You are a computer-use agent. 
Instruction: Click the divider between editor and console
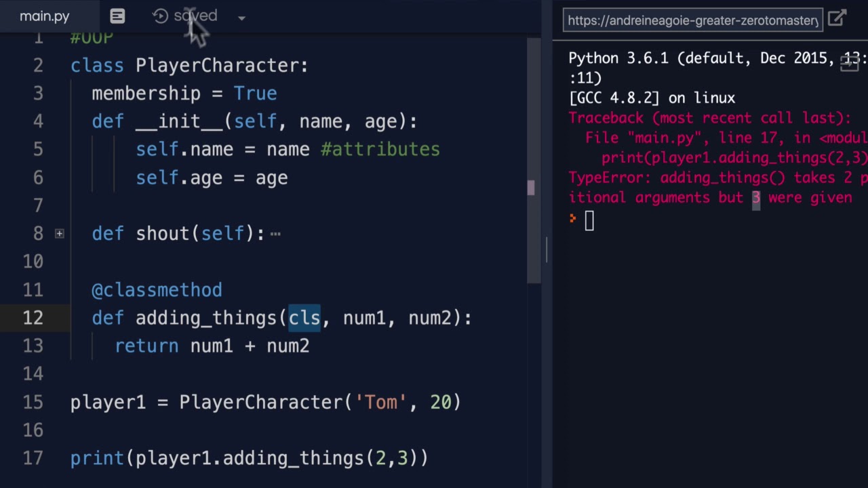click(x=547, y=251)
